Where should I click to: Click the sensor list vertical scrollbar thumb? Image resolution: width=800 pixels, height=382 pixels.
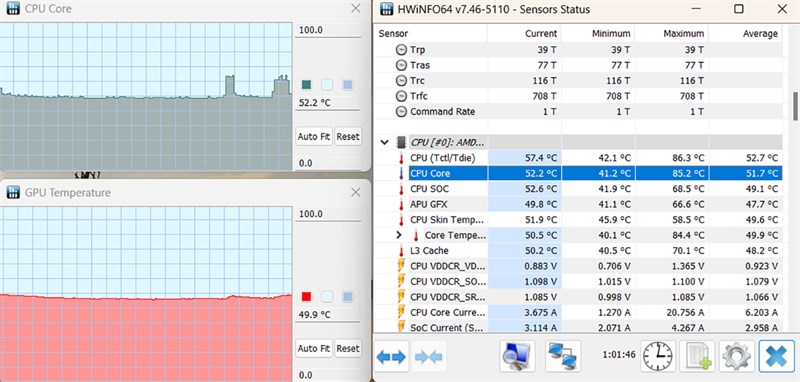(x=795, y=106)
